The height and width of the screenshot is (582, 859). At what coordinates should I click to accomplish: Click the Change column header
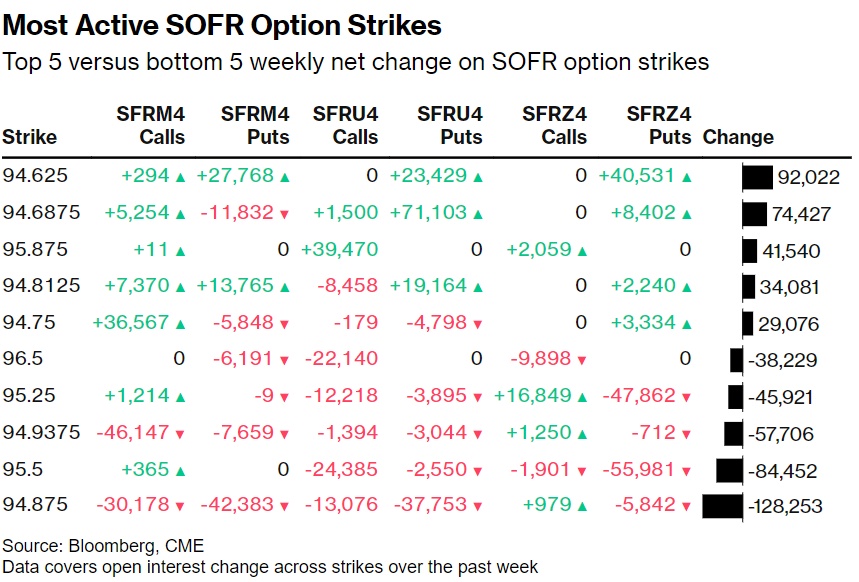(x=738, y=138)
